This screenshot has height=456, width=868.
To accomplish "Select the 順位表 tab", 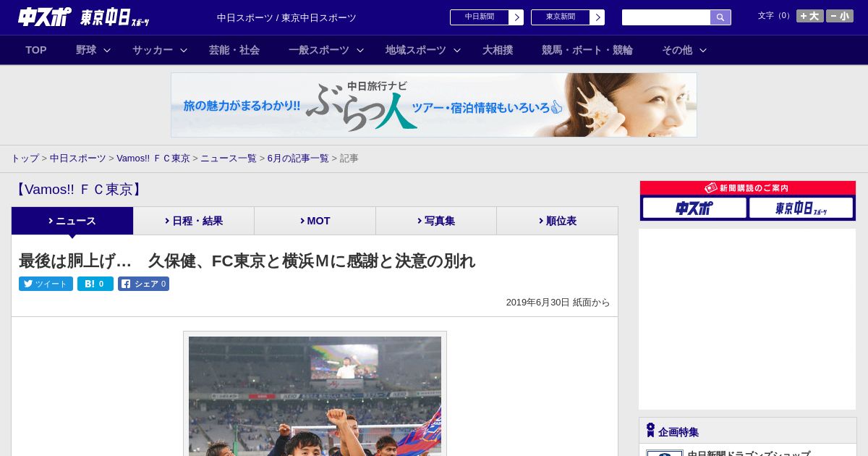I will pyautogui.click(x=558, y=221).
